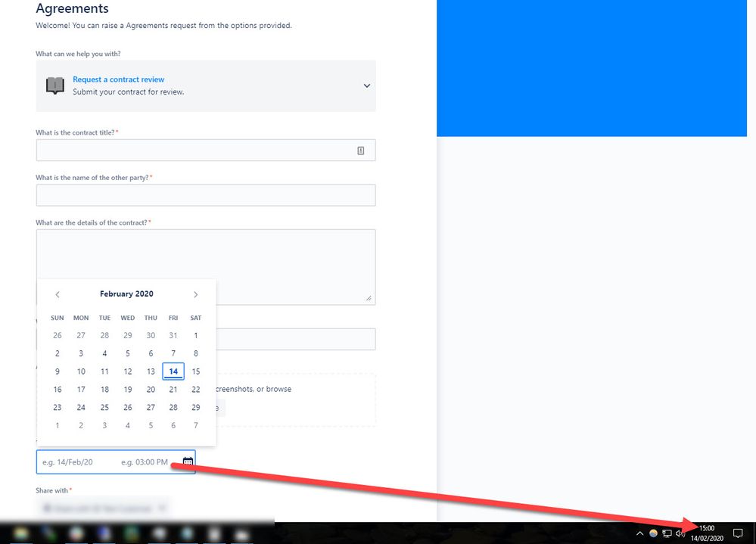This screenshot has height=544, width=756.
Task: Pick February 19 in the date picker
Action: [x=128, y=390]
